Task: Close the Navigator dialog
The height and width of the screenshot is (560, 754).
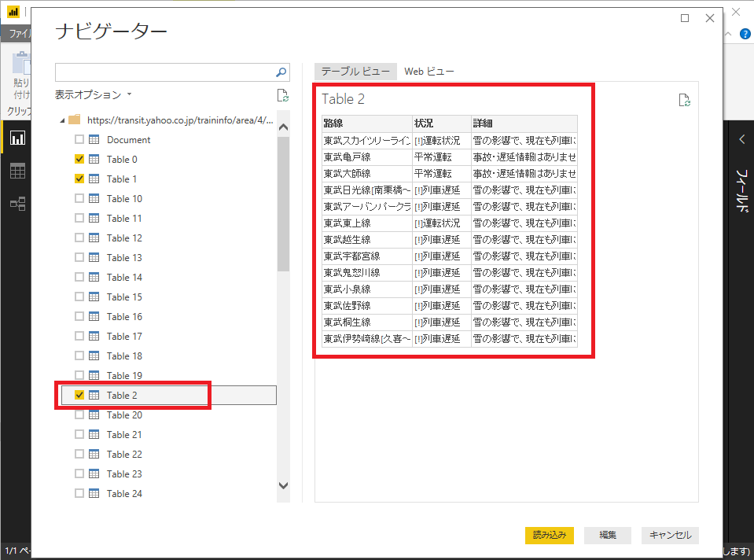Action: click(710, 18)
